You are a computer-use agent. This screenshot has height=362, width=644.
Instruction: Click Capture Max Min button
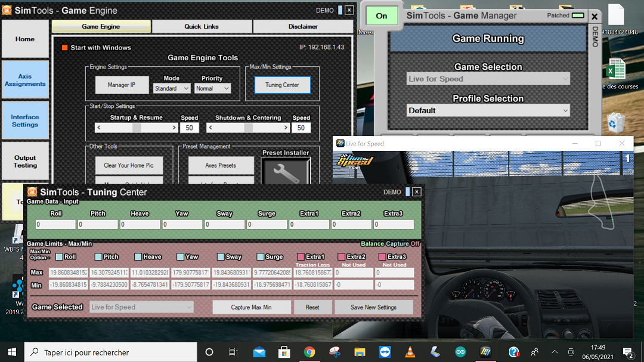pyautogui.click(x=252, y=307)
